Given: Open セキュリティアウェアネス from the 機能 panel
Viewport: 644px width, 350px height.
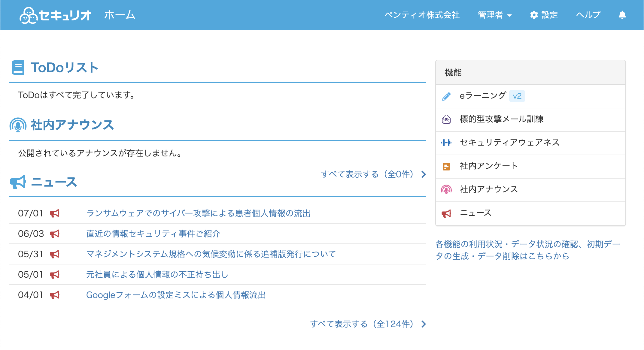Looking at the screenshot, I should pos(530,143).
